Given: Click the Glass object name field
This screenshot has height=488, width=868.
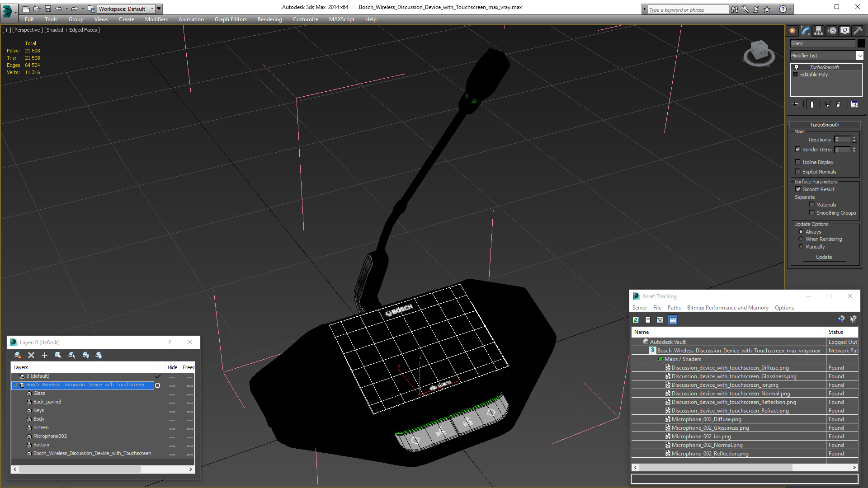Looking at the screenshot, I should [822, 43].
